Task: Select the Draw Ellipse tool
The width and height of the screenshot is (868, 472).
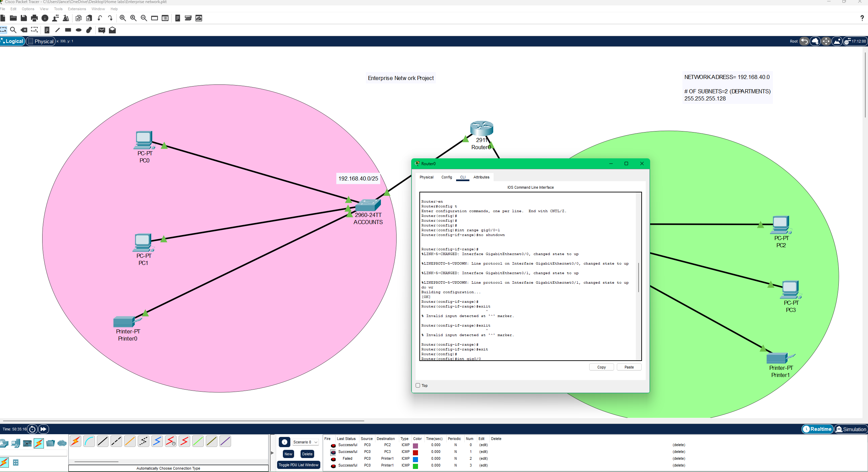Action: (79, 30)
